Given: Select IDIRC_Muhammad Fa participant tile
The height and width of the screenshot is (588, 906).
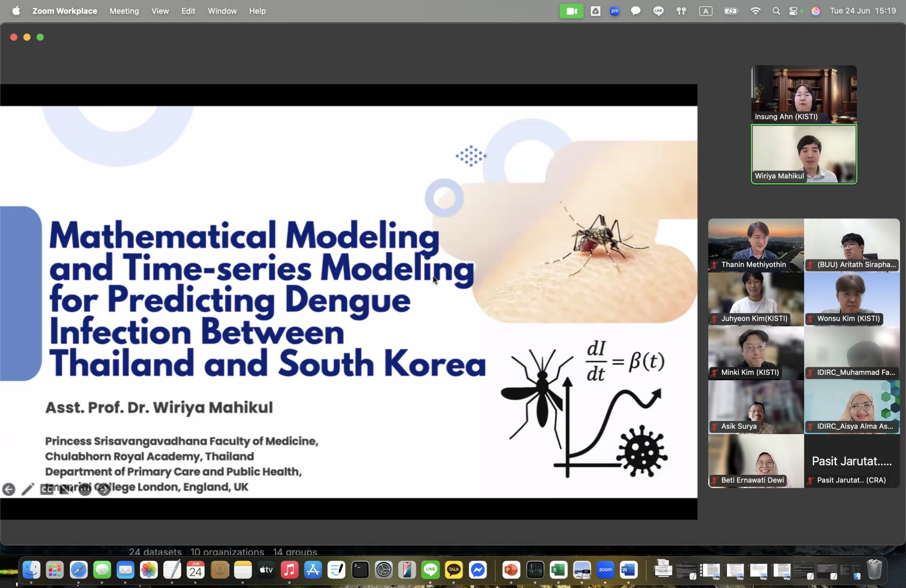Looking at the screenshot, I should pyautogui.click(x=852, y=353).
